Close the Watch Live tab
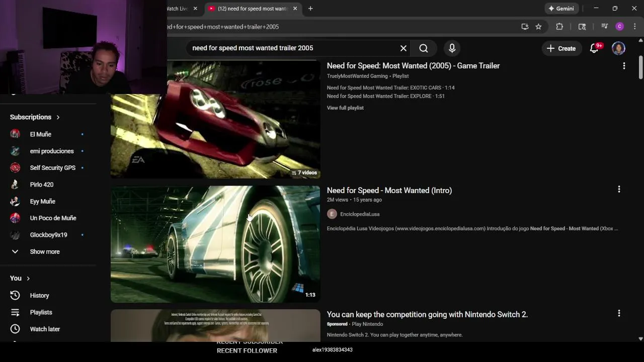Image resolution: width=644 pixels, height=362 pixels. pyautogui.click(x=195, y=9)
